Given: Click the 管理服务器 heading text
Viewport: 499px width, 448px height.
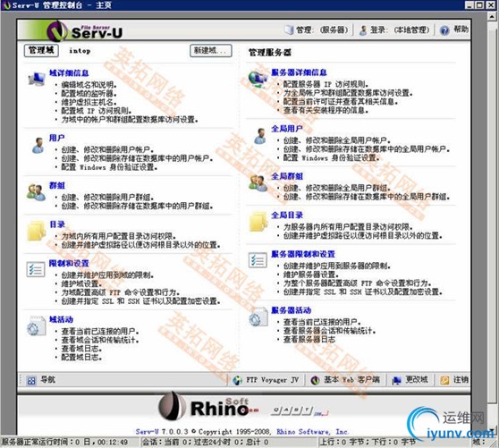Looking at the screenshot, I should 270,53.
